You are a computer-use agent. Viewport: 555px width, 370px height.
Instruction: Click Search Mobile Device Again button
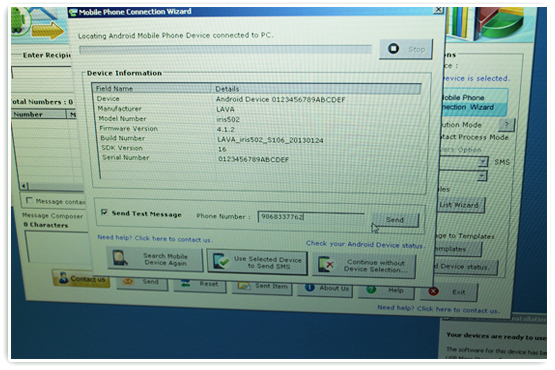click(155, 259)
